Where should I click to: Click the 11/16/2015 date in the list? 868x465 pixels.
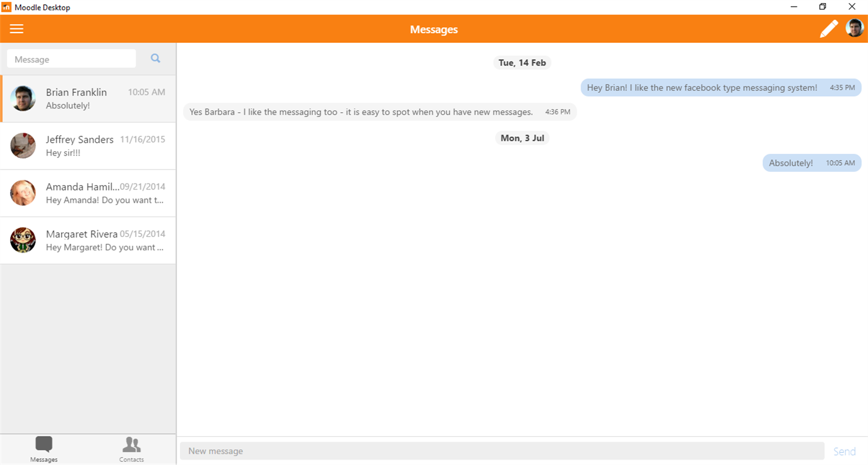[142, 139]
